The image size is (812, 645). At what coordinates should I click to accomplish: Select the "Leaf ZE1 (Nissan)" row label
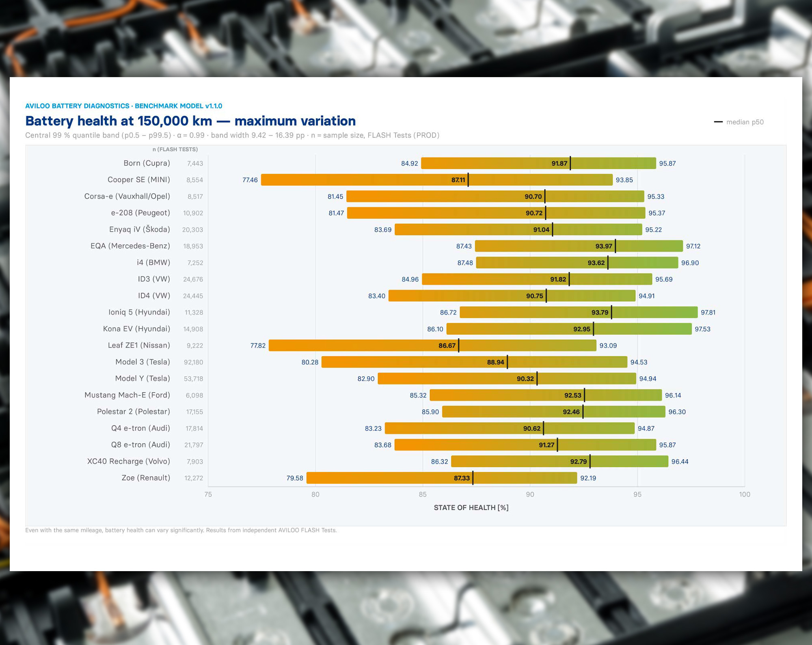(139, 345)
